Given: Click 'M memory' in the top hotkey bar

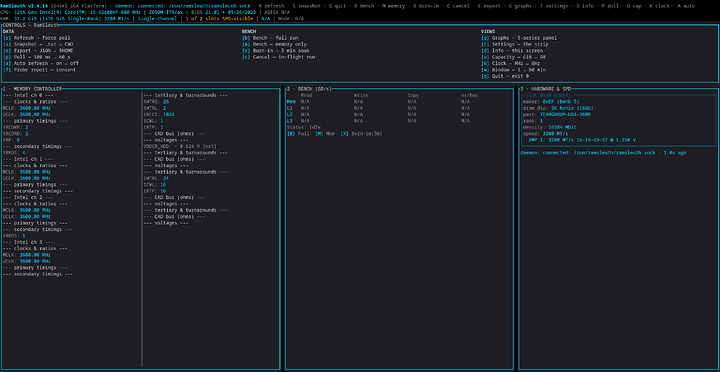Looking at the screenshot, I should coord(394,6).
